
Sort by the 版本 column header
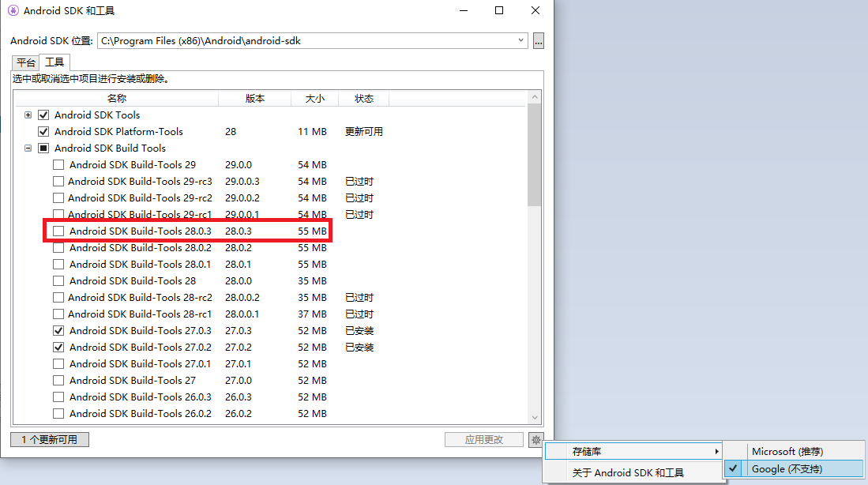click(x=254, y=99)
